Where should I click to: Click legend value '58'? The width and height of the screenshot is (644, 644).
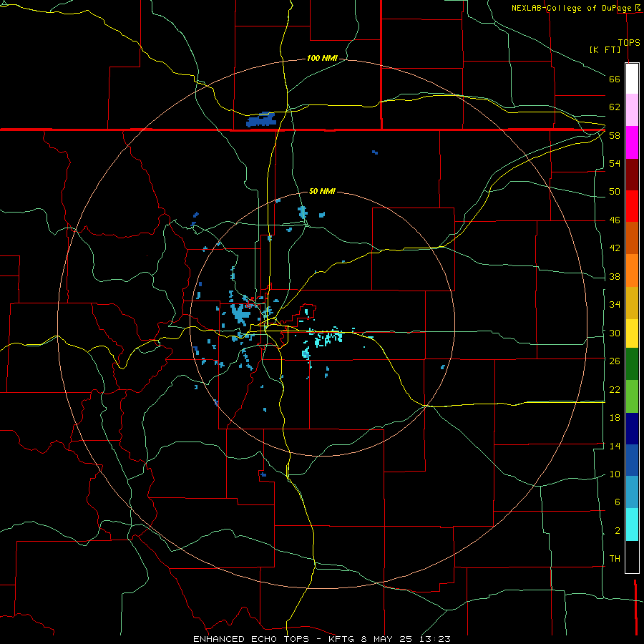coord(615,135)
